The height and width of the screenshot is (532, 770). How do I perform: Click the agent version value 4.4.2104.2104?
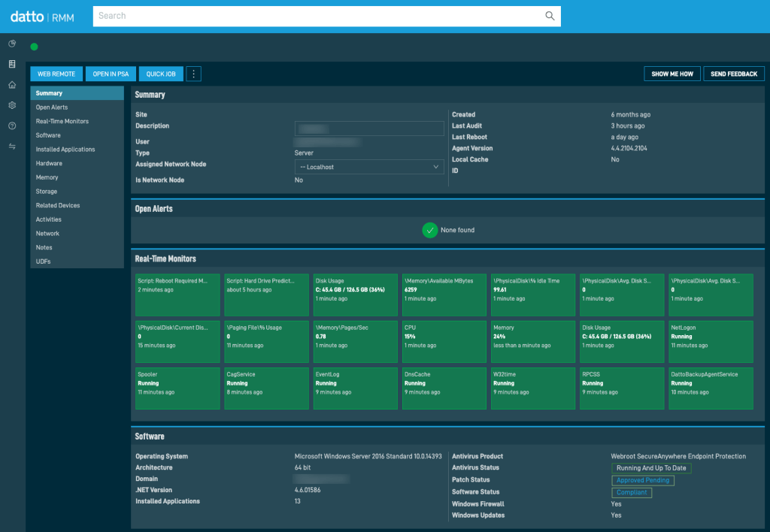pyautogui.click(x=629, y=148)
